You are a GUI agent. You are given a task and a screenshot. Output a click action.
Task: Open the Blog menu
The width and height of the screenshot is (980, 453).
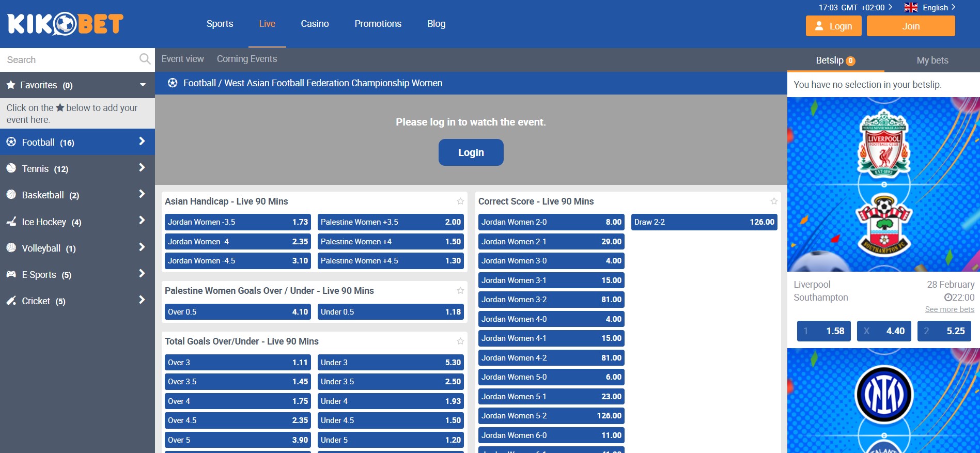[x=436, y=24]
